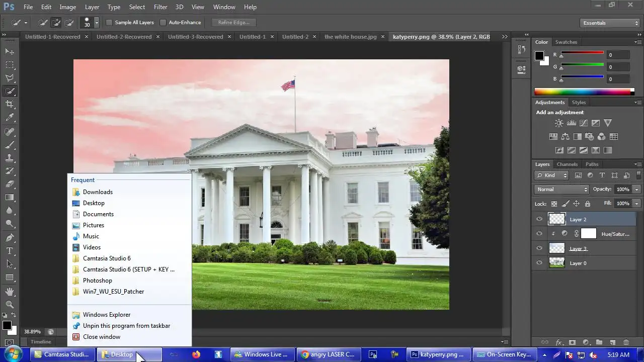Add a Levels adjustment
This screenshot has height=362, width=644.
coord(571,123)
